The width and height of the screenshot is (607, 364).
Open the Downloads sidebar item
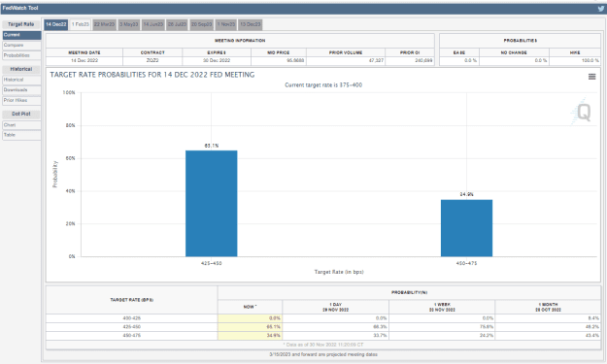point(21,90)
